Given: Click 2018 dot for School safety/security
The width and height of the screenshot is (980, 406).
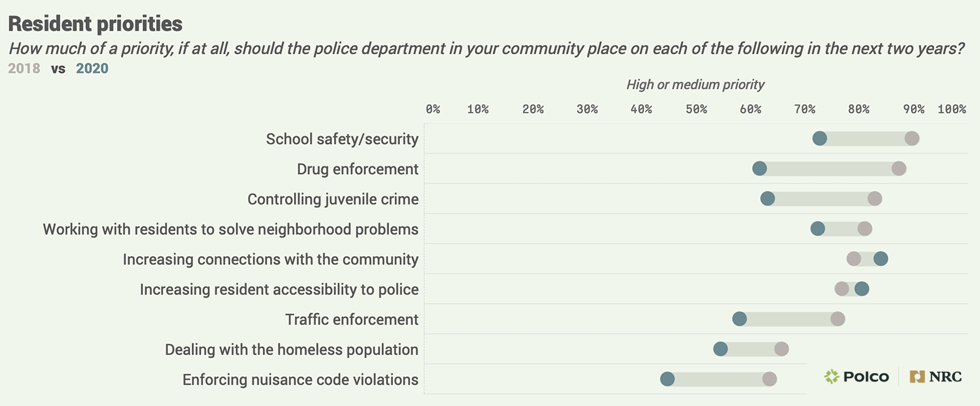Looking at the screenshot, I should (x=912, y=138).
